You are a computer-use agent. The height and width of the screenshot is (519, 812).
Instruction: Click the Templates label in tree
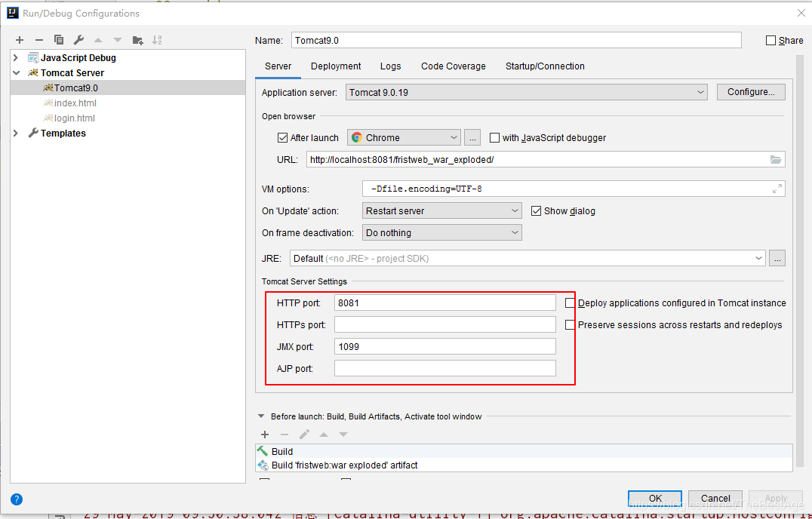click(63, 133)
